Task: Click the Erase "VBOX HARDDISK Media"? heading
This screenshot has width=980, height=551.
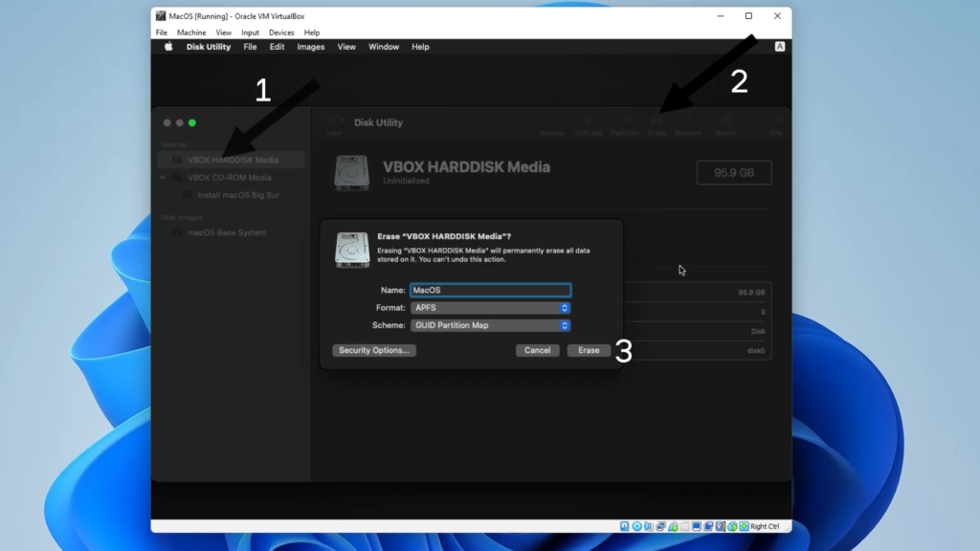Action: tap(444, 237)
